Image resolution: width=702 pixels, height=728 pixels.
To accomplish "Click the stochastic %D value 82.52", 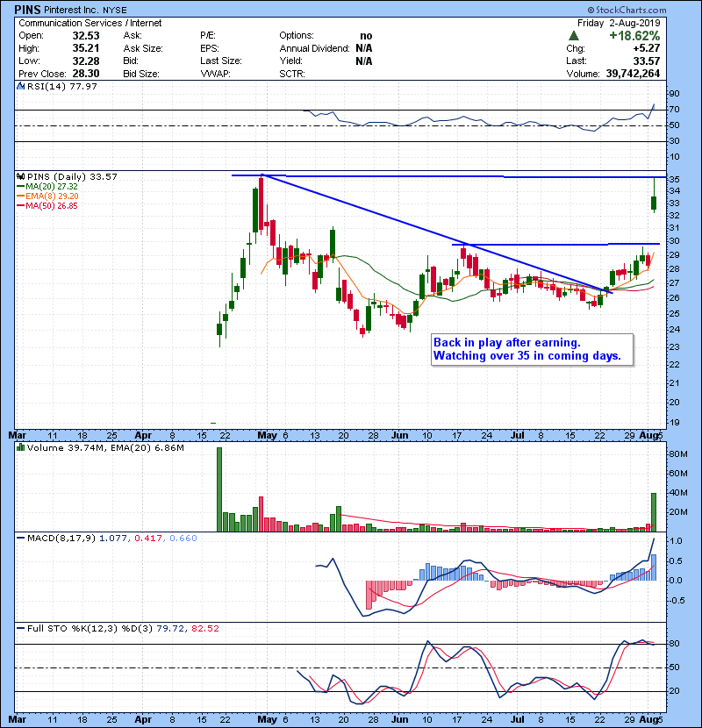I will pyautogui.click(x=204, y=628).
